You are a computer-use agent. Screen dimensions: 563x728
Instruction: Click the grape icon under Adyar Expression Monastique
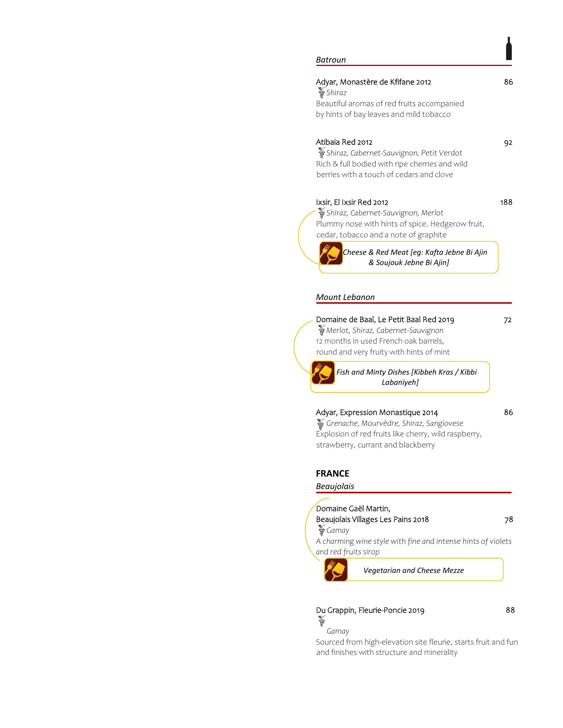tap(321, 424)
